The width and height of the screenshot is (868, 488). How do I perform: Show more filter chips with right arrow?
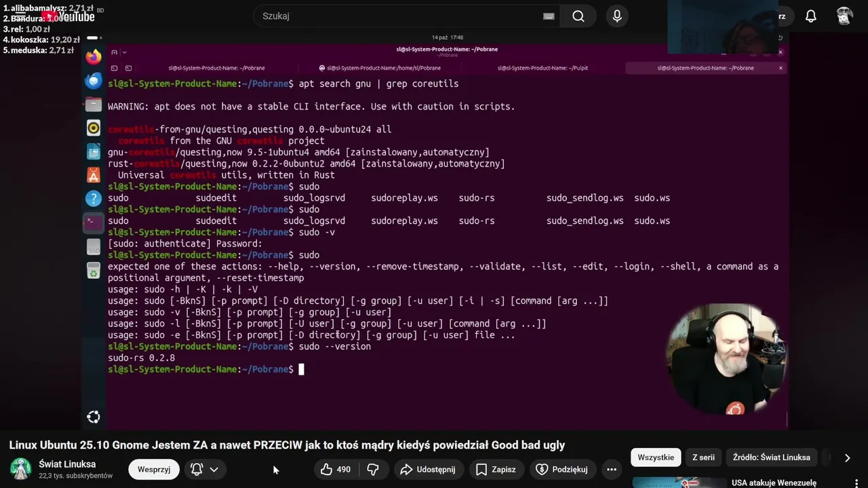[x=847, y=457]
